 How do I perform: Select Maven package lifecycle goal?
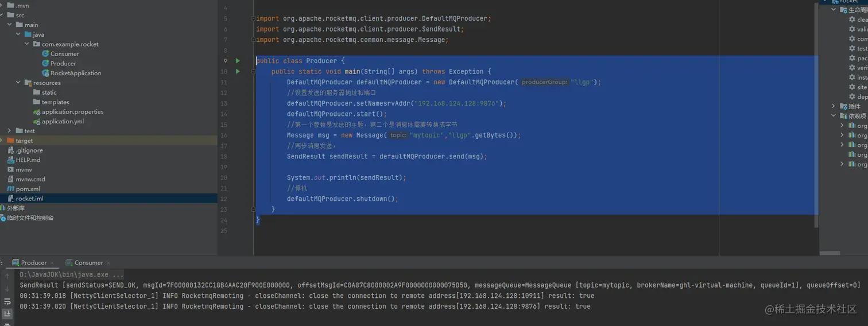pos(859,58)
